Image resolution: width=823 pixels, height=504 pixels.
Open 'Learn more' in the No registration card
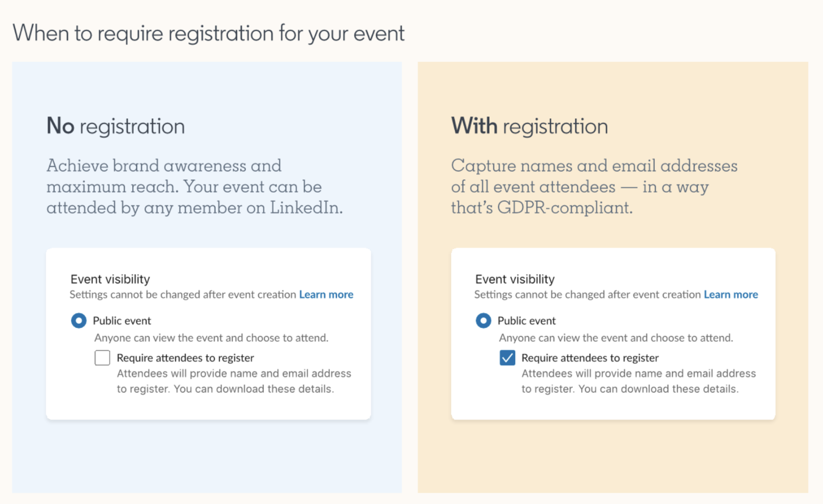[x=326, y=294]
